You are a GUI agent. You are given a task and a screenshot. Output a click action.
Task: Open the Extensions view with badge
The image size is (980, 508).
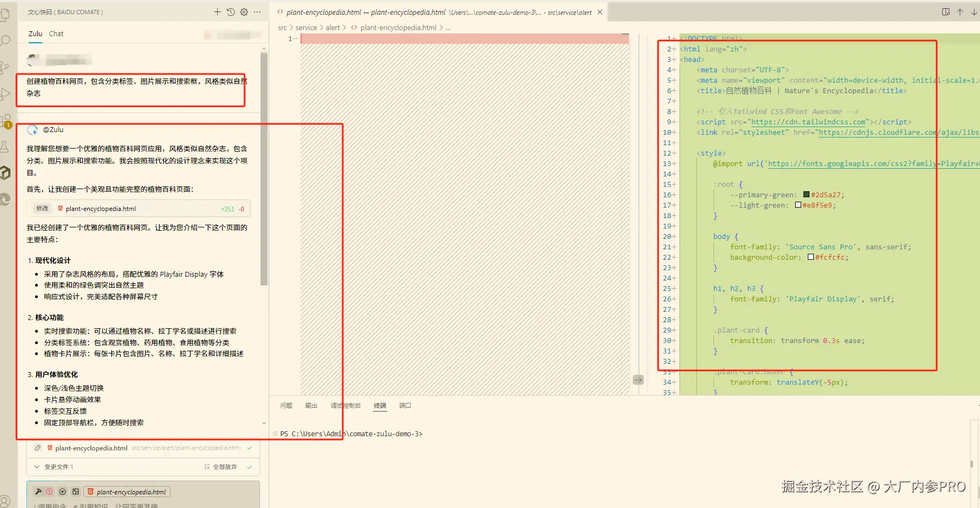click(x=5, y=121)
